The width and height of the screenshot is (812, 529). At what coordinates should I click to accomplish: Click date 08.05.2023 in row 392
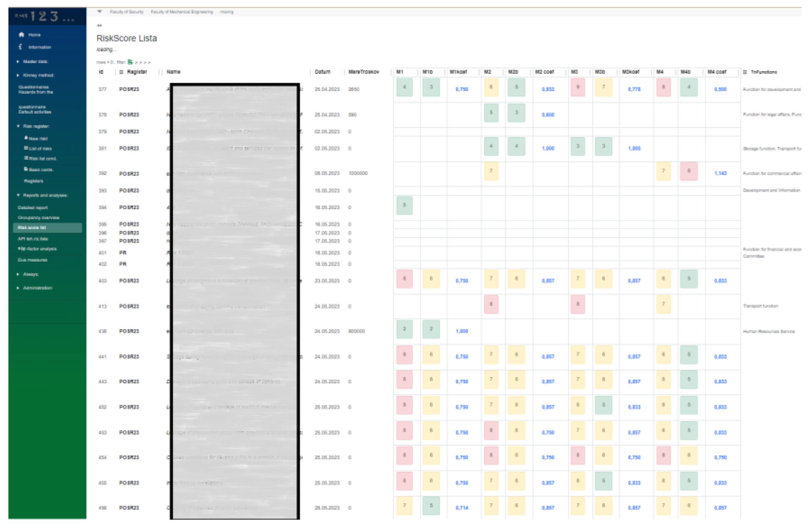click(327, 173)
